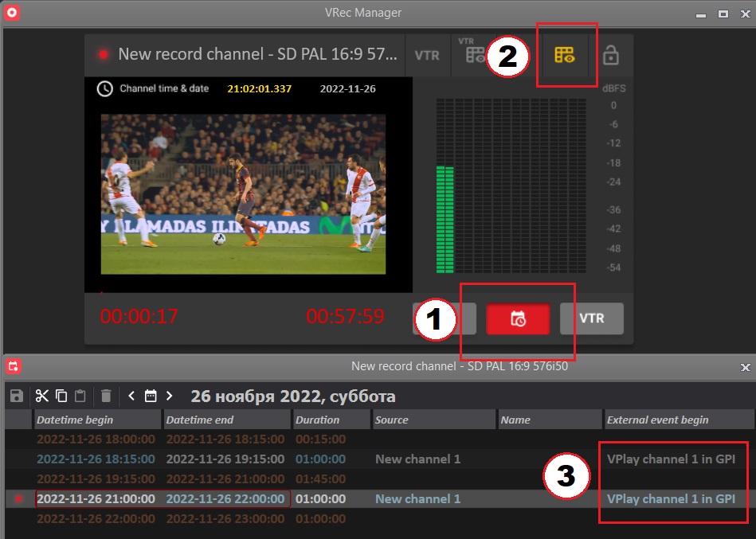Click the Datetime begin column header
This screenshot has width=756, height=539.
97,420
